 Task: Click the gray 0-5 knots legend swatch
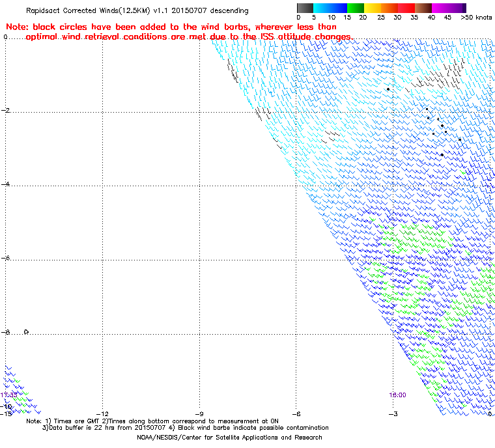305,8
